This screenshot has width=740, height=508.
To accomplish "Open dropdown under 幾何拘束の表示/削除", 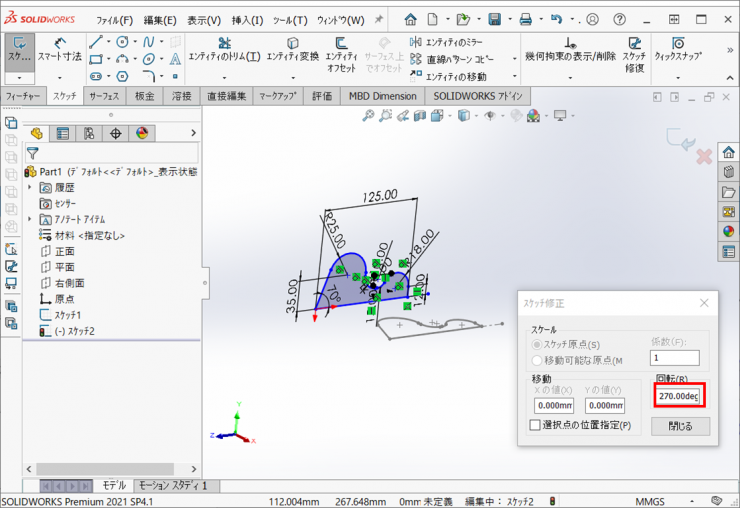I will pos(570,76).
